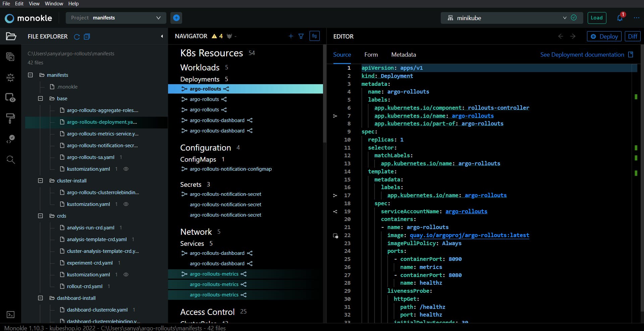Screen dimensions: 644x331
Task: Click outgoing links icon on selected argo-rollouts
Action: [x=226, y=89]
